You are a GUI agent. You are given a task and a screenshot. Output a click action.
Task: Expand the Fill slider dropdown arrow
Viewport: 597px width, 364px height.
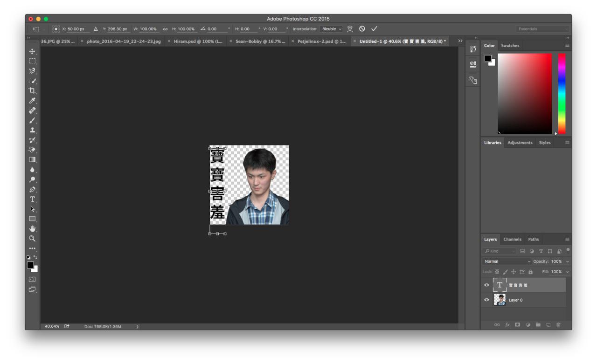(567, 272)
